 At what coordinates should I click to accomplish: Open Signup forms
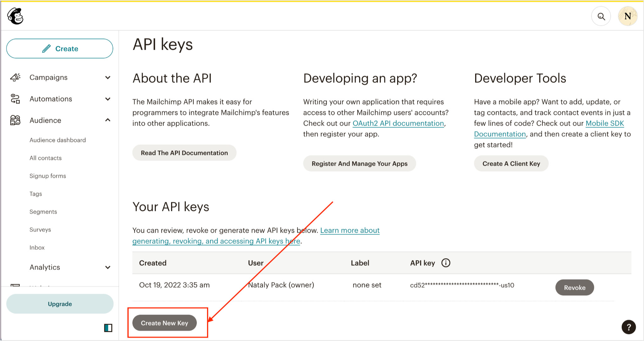coord(48,176)
